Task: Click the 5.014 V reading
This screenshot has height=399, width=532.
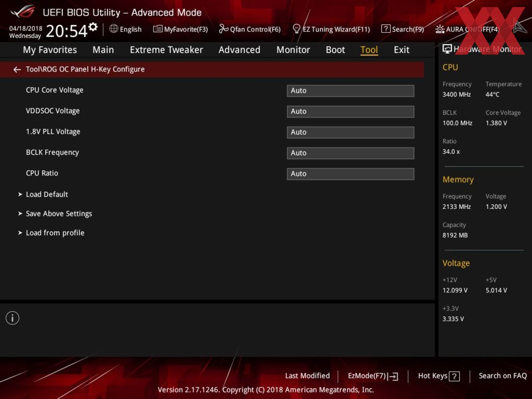Action: pos(496,290)
